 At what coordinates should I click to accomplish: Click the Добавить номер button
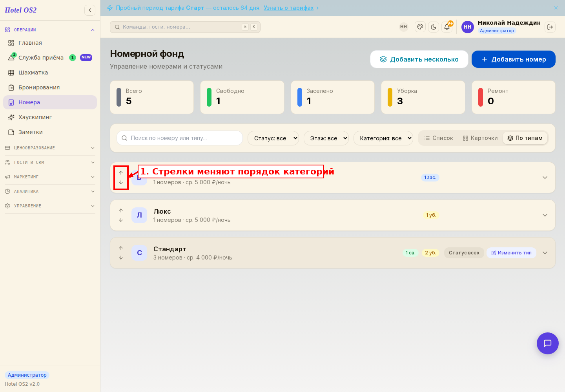514,59
